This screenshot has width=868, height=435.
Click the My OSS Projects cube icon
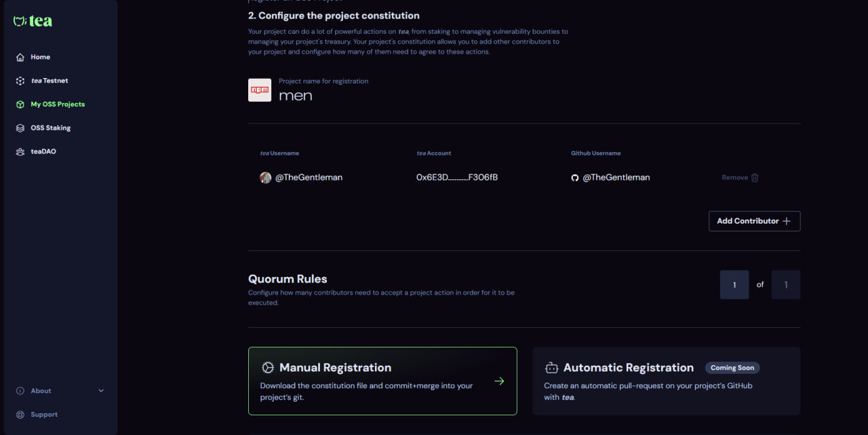(x=20, y=105)
